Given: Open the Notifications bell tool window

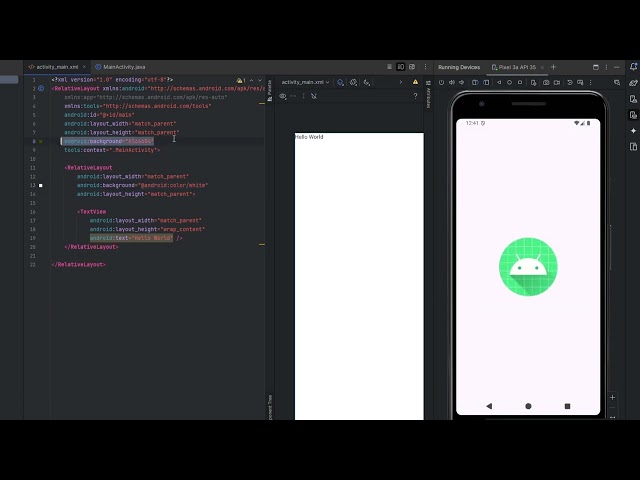Looking at the screenshot, I should point(633,67).
